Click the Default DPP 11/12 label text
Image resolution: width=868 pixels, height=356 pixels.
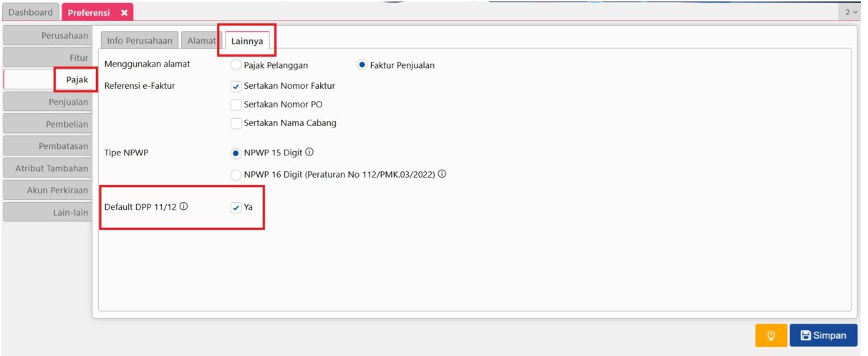click(x=140, y=207)
